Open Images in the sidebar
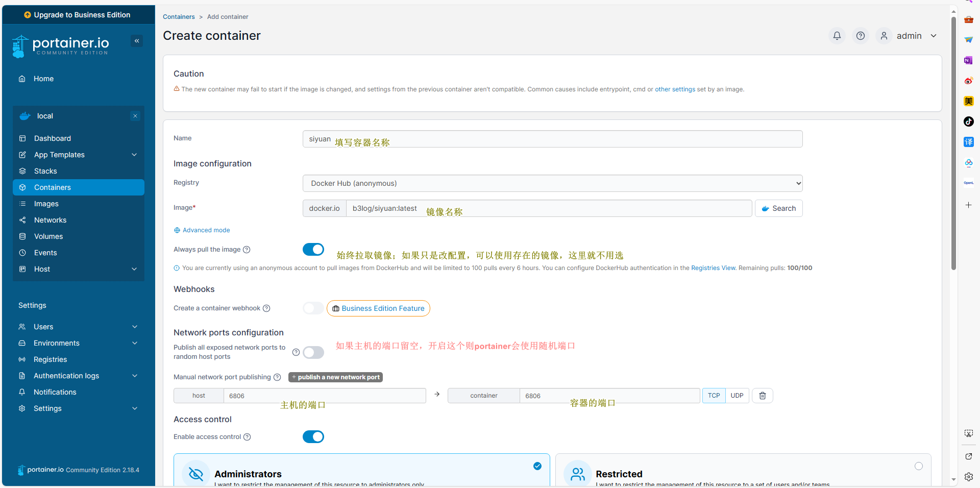The image size is (980, 488). [x=46, y=204]
